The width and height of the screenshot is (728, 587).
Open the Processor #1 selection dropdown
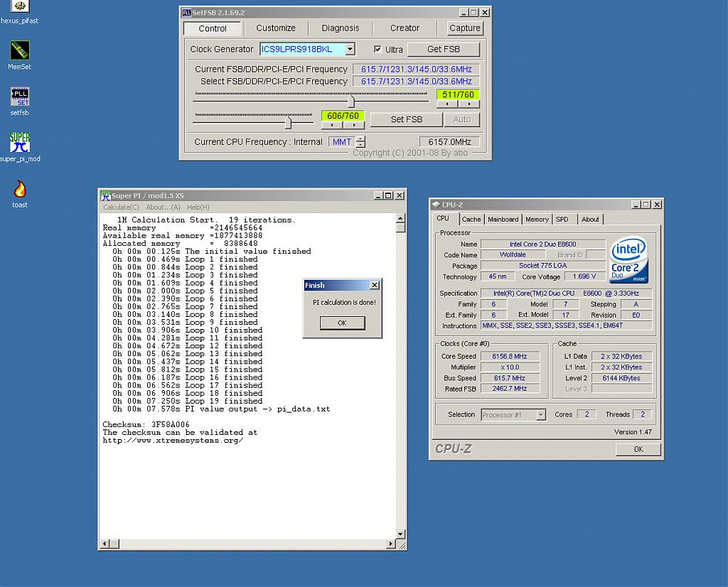(541, 415)
